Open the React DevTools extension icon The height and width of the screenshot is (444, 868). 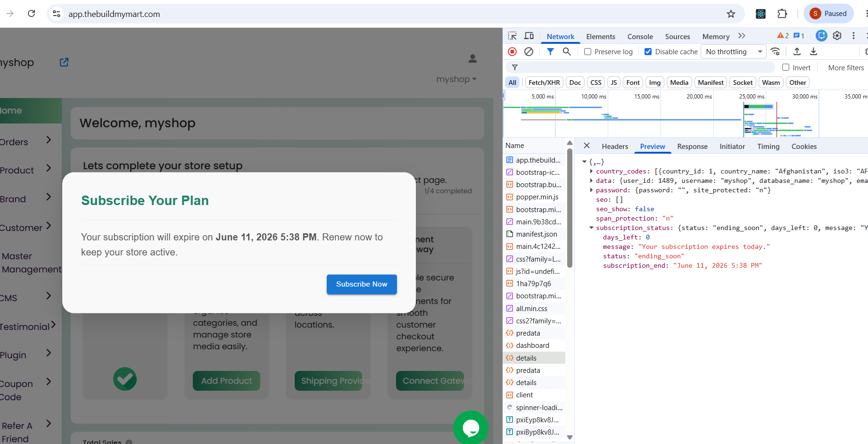(761, 14)
